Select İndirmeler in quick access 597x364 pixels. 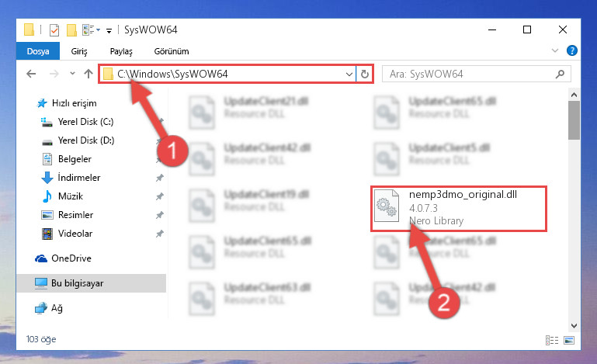click(79, 178)
